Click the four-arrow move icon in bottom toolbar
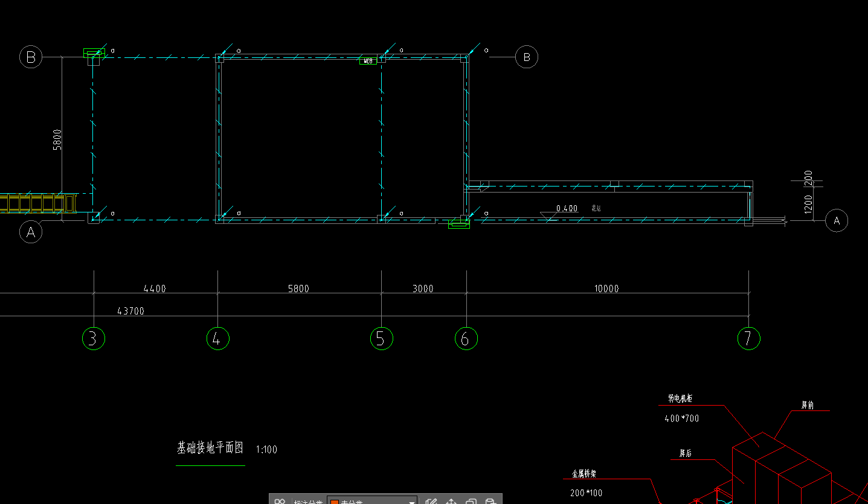The height and width of the screenshot is (504, 868). pos(451,502)
